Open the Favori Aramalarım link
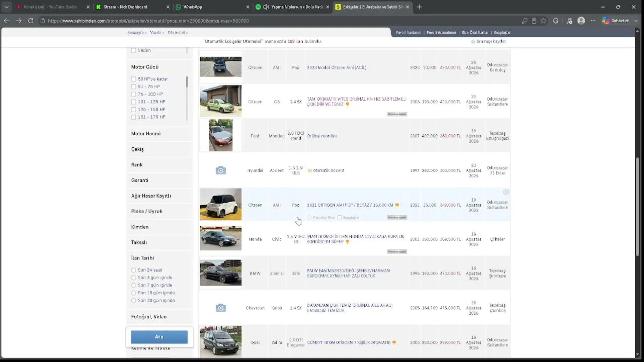 click(x=441, y=33)
